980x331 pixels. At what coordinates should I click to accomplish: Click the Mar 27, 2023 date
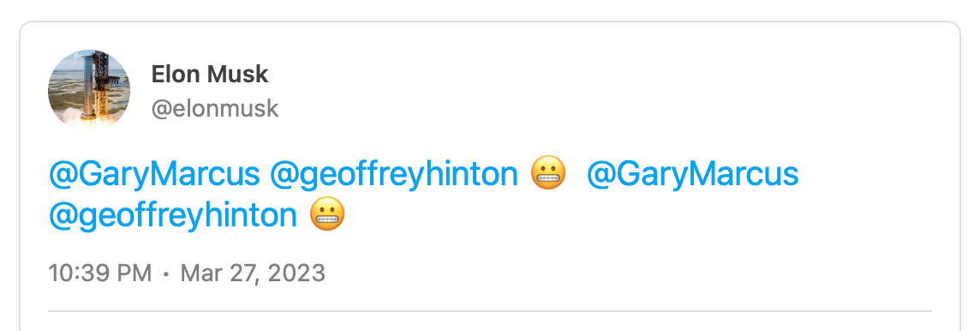coord(253,274)
